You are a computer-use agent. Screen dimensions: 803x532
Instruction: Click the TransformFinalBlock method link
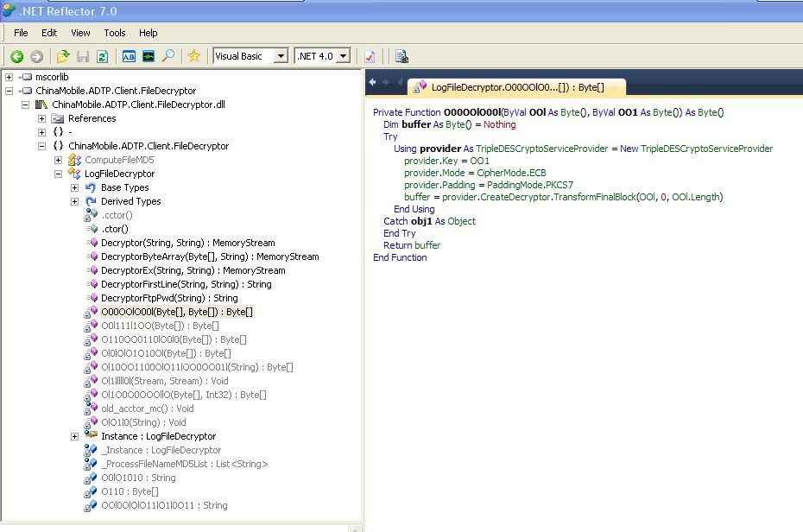(595, 197)
